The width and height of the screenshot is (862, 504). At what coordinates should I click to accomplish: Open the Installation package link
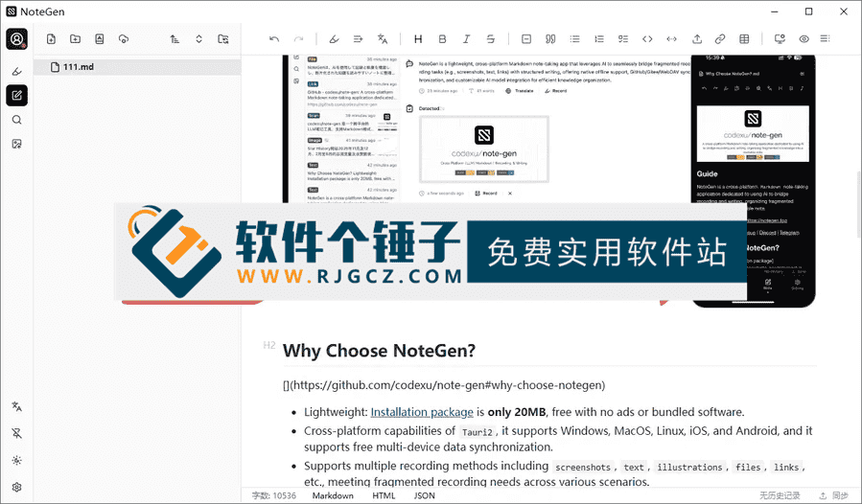(x=422, y=412)
